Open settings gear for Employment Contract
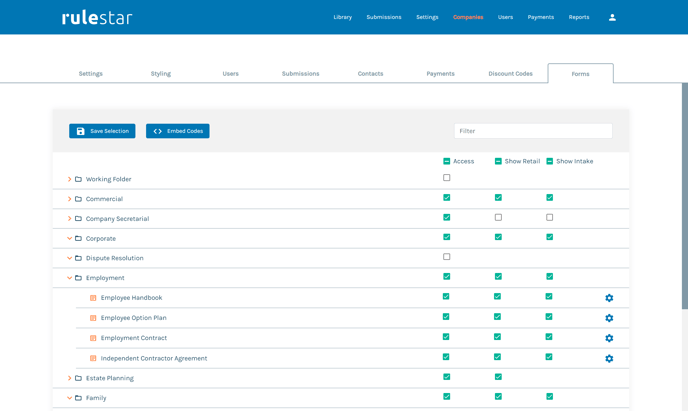The image size is (688, 411). (x=609, y=338)
